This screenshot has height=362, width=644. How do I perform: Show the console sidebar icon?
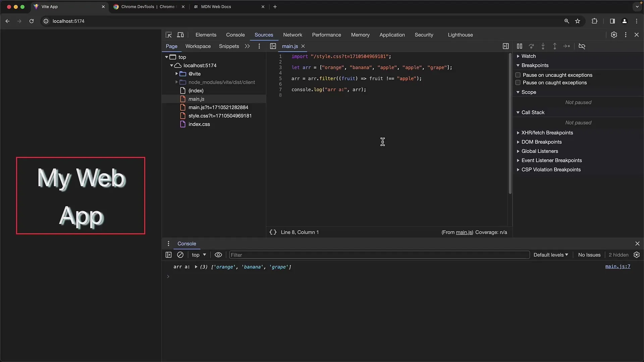(168, 255)
